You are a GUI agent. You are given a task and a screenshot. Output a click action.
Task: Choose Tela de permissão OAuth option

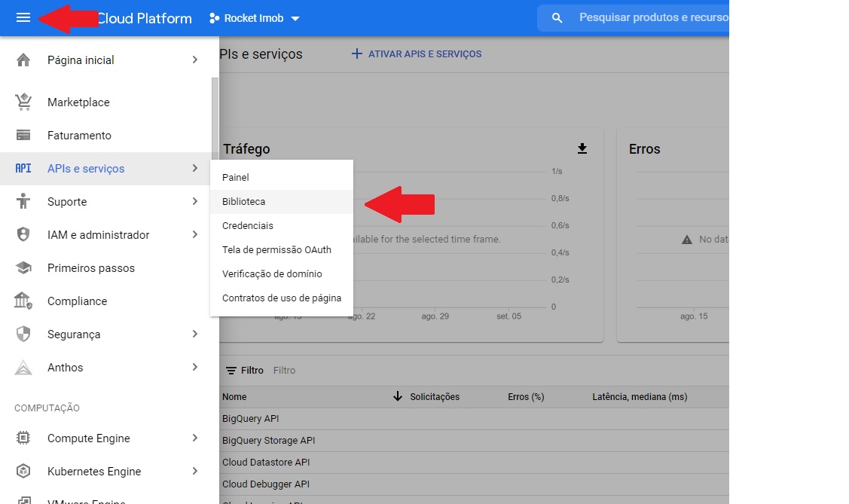coord(276,250)
